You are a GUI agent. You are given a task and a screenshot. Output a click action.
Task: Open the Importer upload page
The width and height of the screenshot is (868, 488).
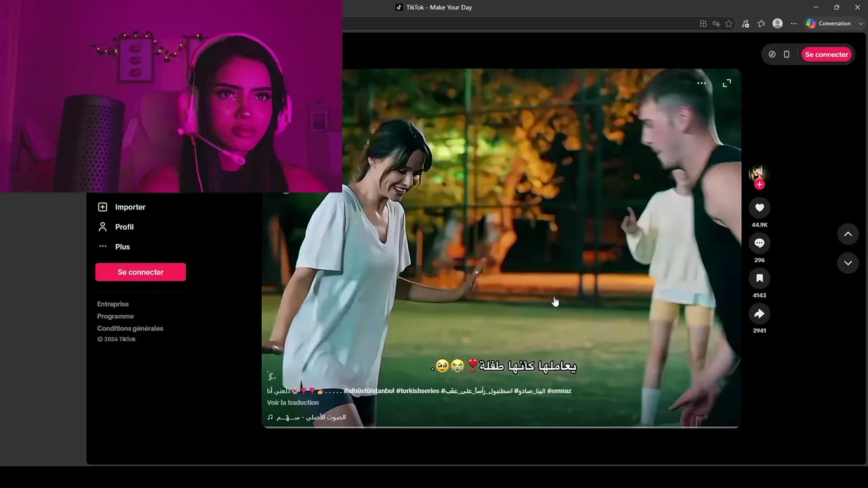click(122, 207)
